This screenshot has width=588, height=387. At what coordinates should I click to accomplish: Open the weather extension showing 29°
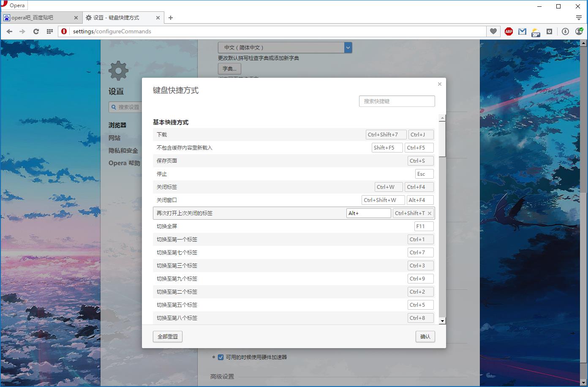pyautogui.click(x=536, y=32)
